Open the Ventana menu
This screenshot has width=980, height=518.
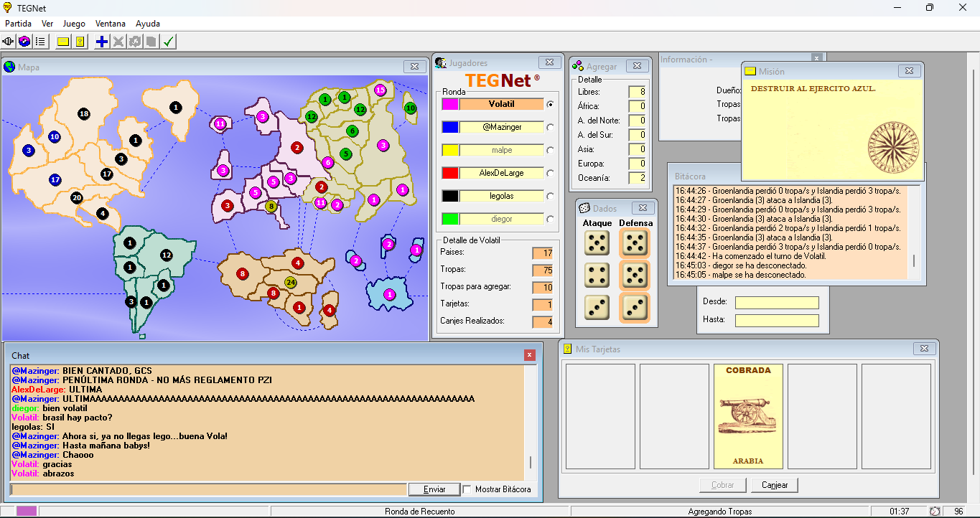(x=111, y=24)
